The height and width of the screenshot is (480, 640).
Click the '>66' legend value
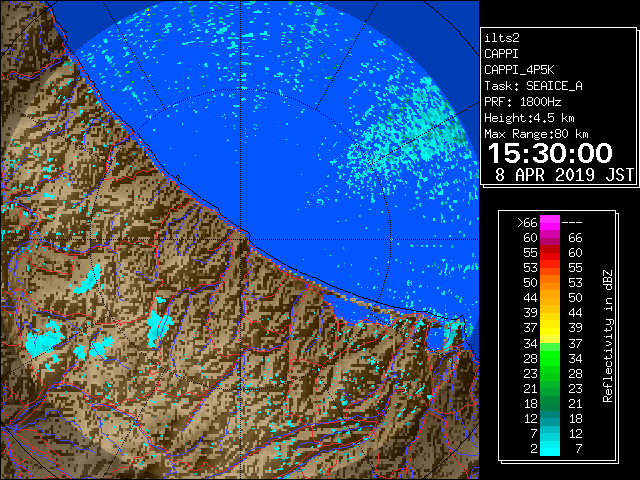(x=527, y=223)
